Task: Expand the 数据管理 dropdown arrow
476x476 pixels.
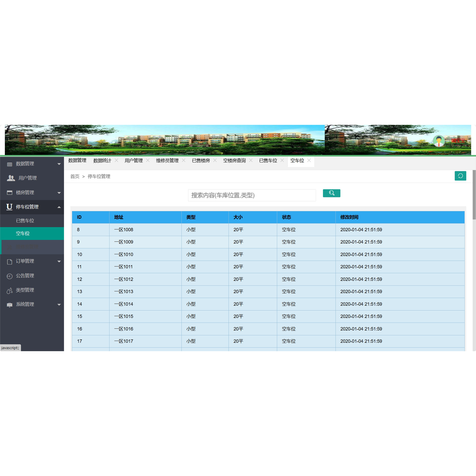Action: [x=59, y=164]
